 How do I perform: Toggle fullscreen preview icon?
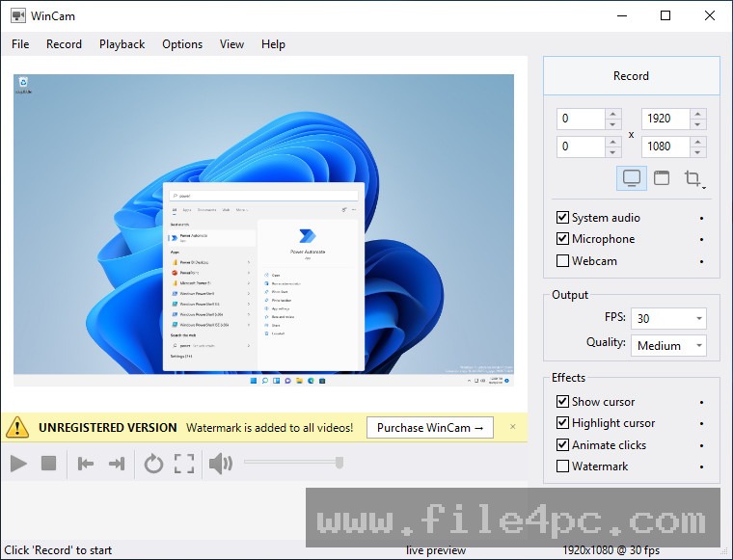click(184, 464)
